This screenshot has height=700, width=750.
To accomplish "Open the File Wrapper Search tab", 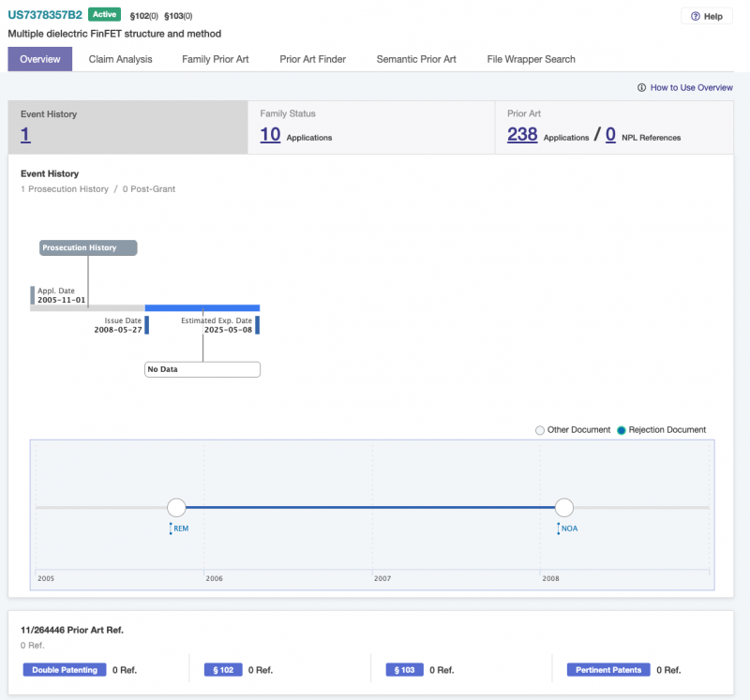I will click(x=531, y=59).
